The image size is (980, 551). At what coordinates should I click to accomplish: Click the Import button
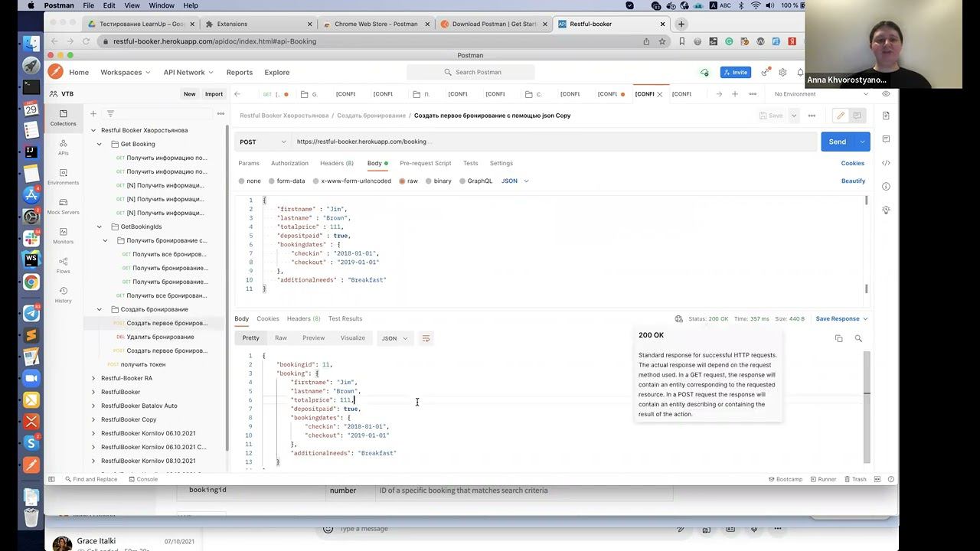point(214,94)
